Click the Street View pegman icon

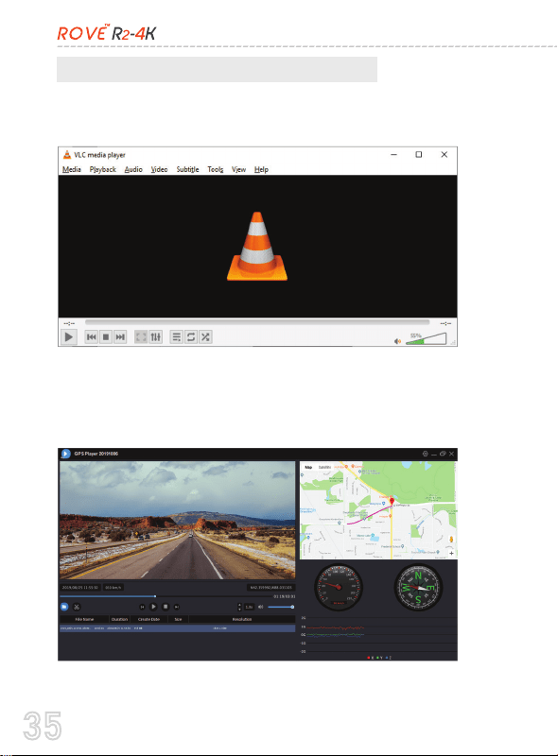tap(451, 540)
